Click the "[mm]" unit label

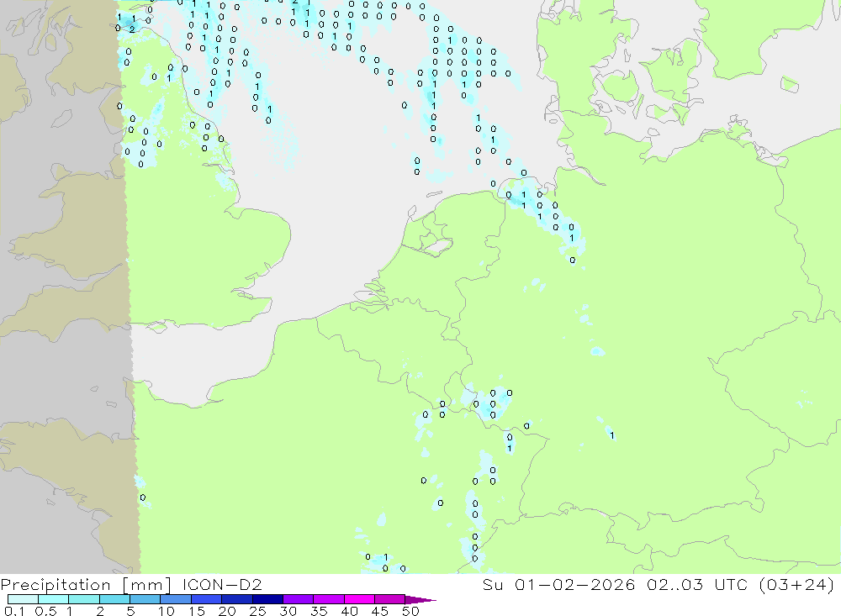coord(146,585)
